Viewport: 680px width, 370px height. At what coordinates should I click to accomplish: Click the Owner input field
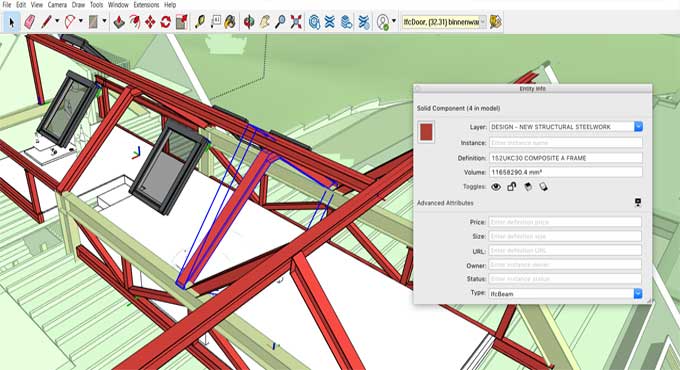pyautogui.click(x=565, y=265)
